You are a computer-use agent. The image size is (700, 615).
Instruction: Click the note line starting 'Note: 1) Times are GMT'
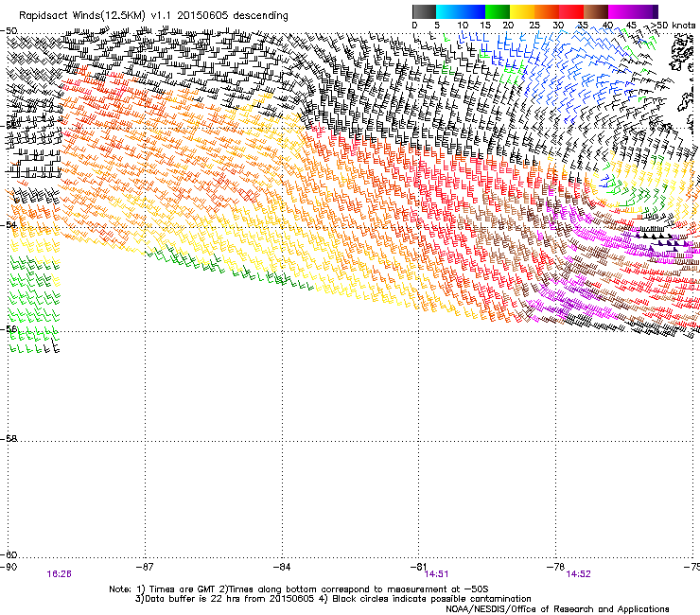[299, 589]
